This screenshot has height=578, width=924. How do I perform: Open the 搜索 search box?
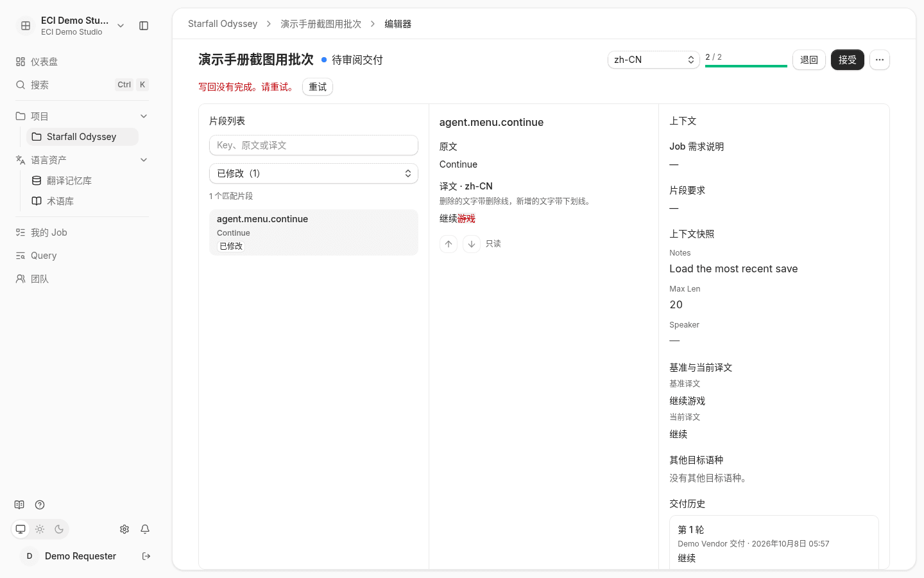coord(82,85)
